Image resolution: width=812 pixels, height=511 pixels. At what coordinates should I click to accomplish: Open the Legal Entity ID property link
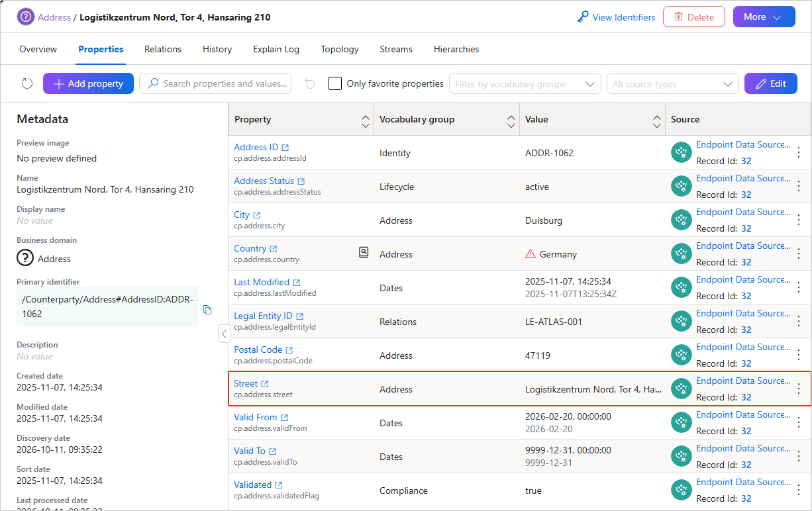point(263,316)
